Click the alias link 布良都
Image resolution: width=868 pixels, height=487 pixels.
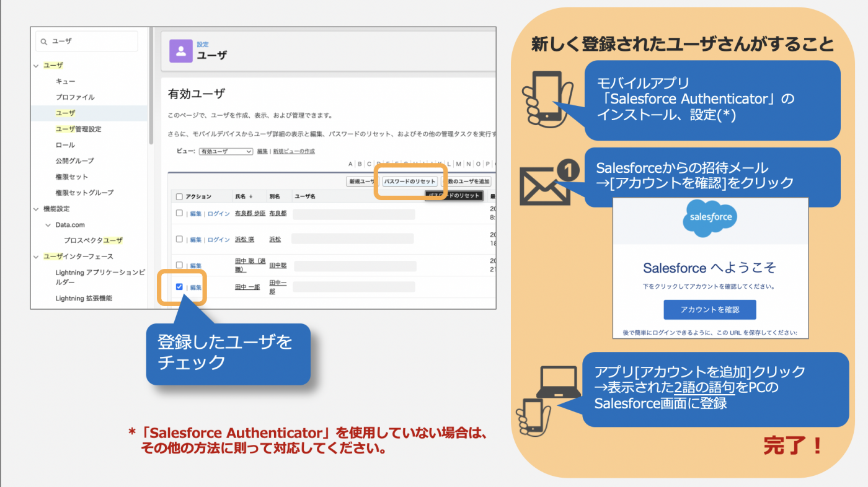pyautogui.click(x=278, y=213)
